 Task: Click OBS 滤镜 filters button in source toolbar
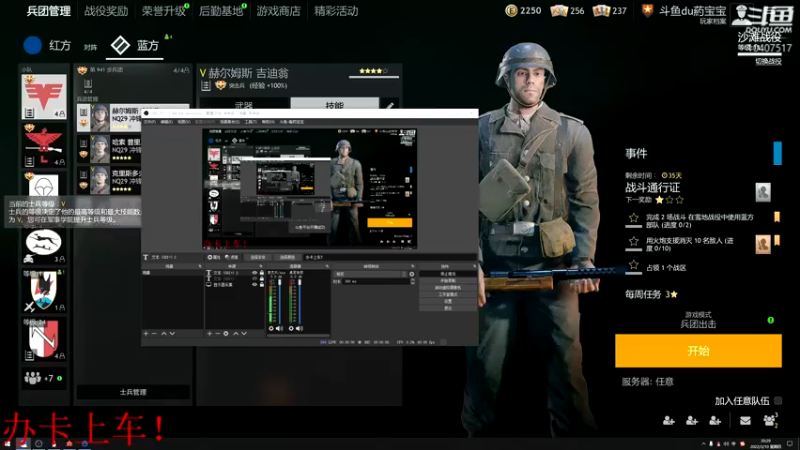[x=232, y=257]
